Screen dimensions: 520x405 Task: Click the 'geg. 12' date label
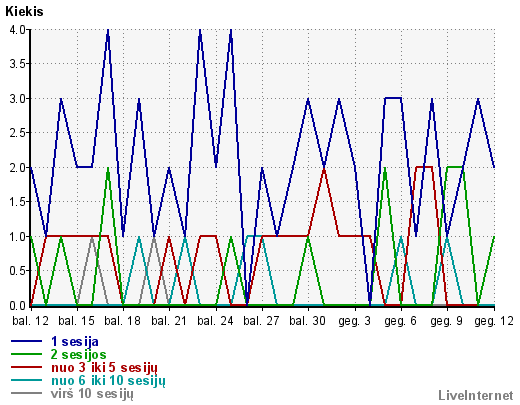pyautogui.click(x=494, y=321)
